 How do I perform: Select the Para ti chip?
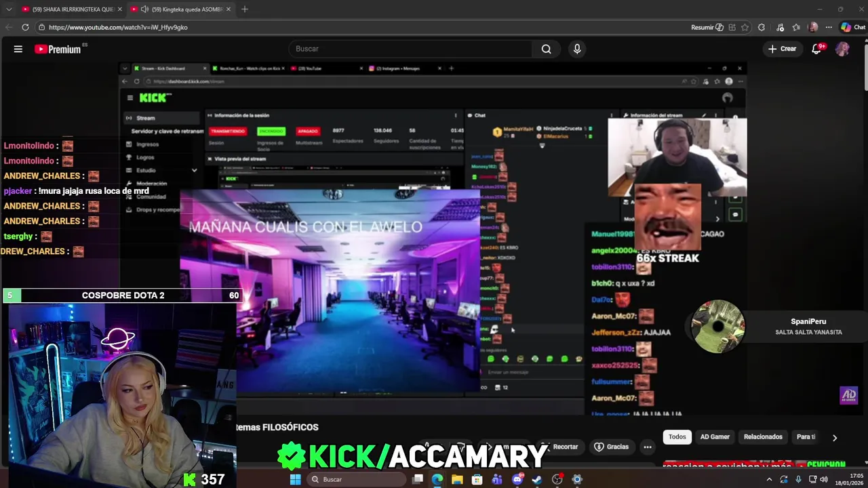pyautogui.click(x=806, y=436)
